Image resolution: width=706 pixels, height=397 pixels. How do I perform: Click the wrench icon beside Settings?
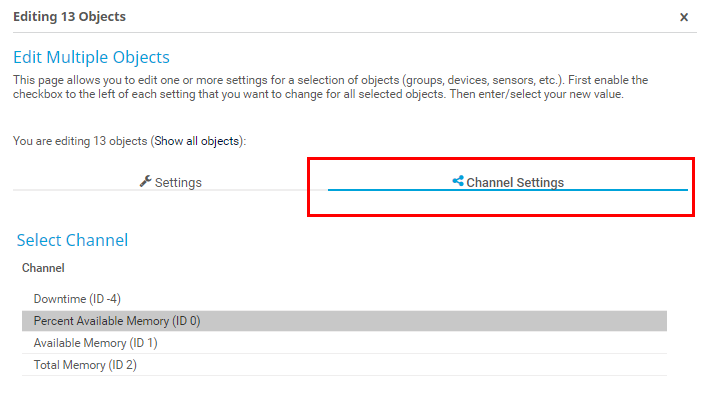[x=145, y=181]
